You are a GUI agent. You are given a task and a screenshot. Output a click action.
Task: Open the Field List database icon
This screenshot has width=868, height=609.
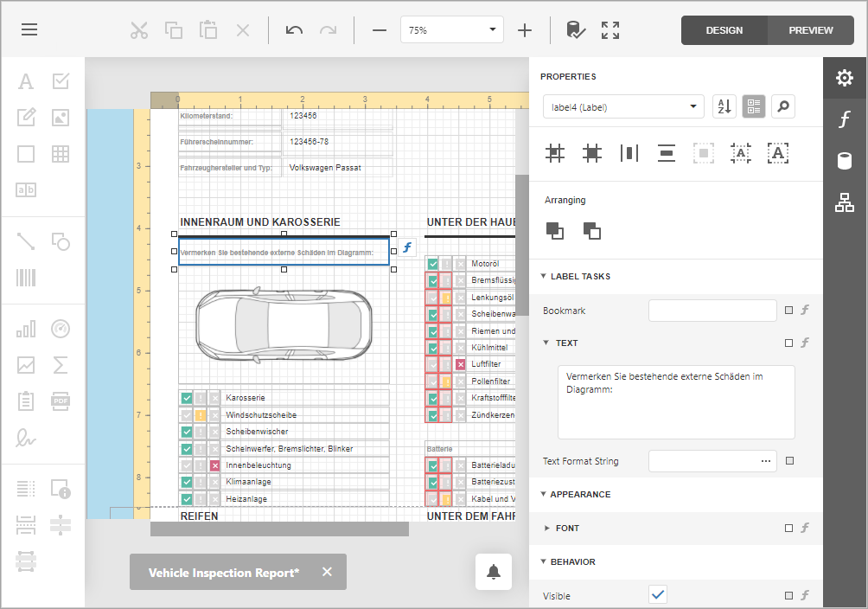point(845,162)
